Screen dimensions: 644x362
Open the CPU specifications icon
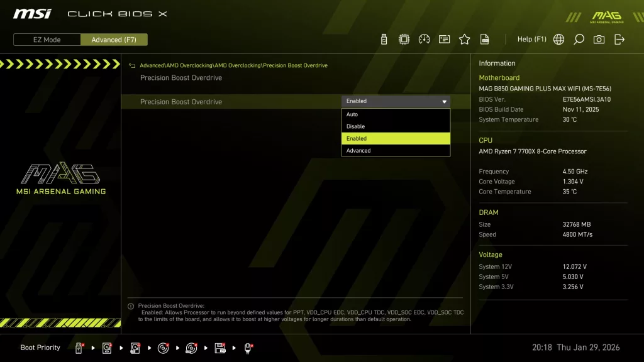404,38
